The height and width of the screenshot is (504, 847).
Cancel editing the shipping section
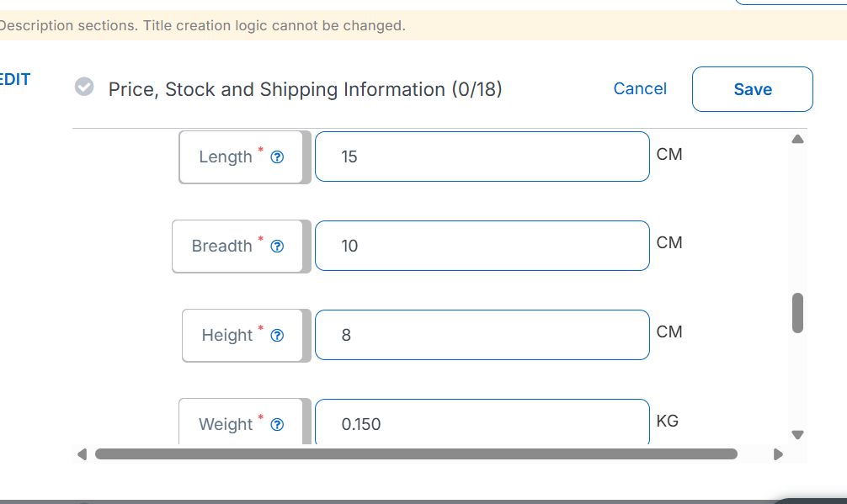[x=640, y=88]
